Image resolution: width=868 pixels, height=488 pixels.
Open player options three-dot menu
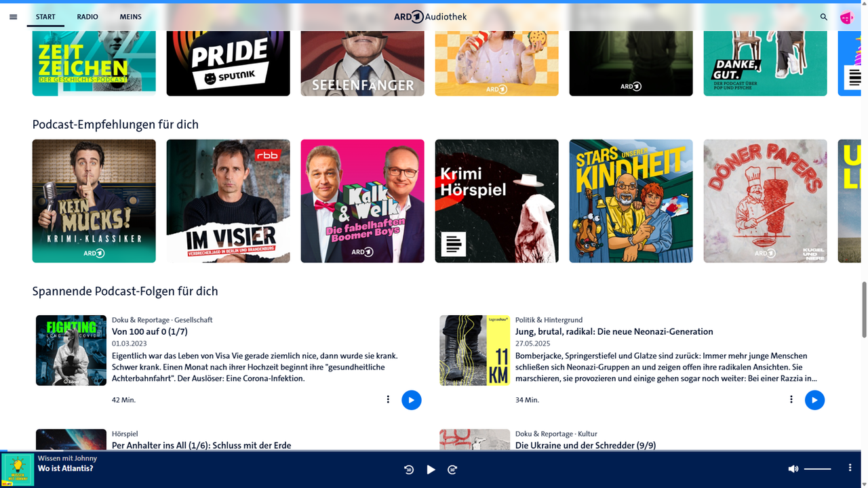pos(850,468)
